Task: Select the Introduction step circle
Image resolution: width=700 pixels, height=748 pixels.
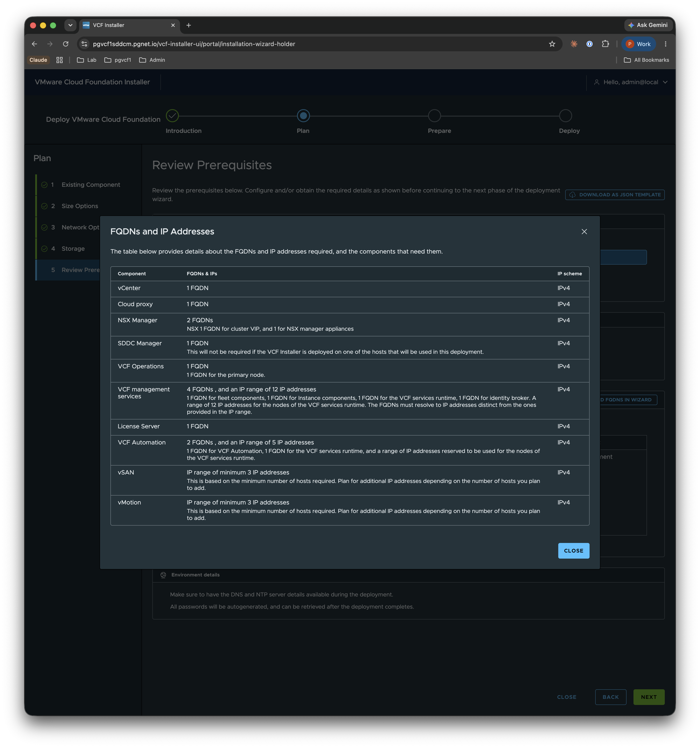Action: (x=172, y=115)
